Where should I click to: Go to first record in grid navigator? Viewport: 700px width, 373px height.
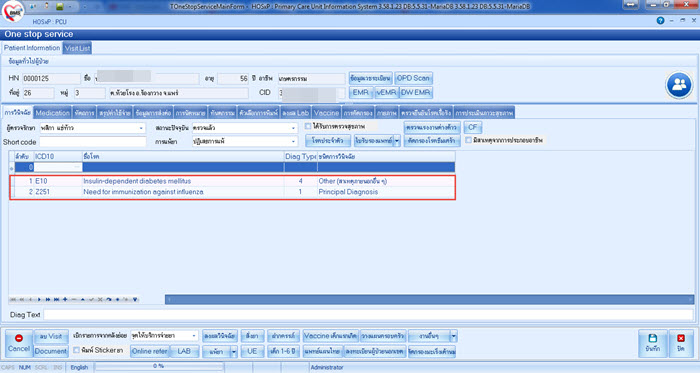coord(13,299)
